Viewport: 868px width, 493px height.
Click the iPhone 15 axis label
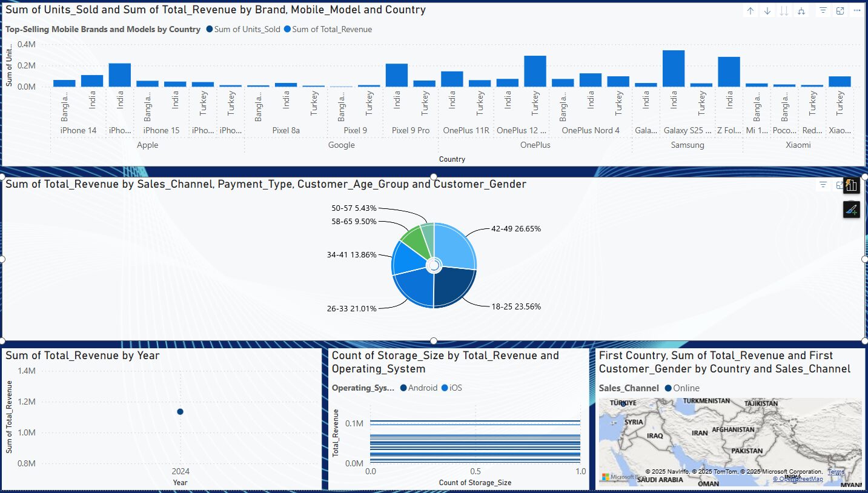click(161, 130)
